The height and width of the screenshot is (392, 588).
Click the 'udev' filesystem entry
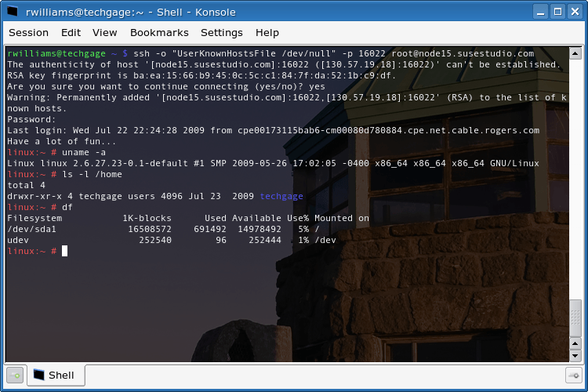[18, 240]
